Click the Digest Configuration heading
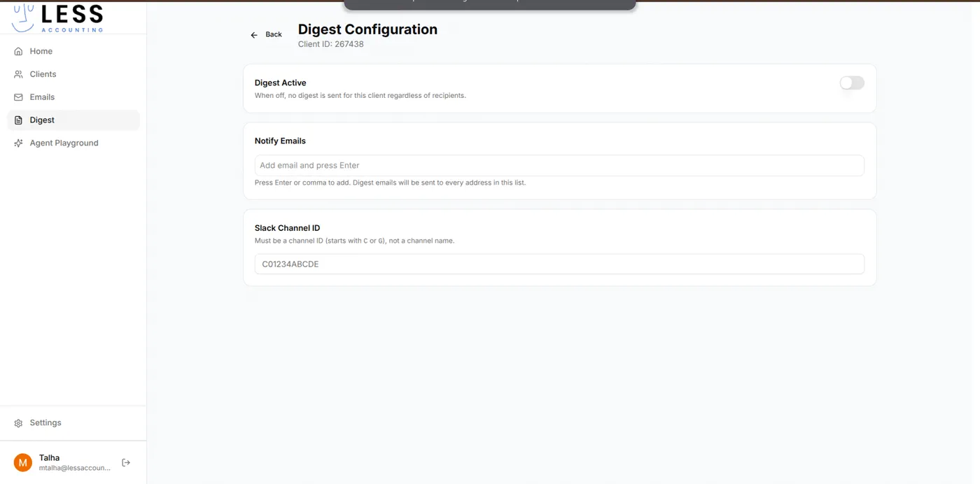The height and width of the screenshot is (484, 980). click(367, 29)
